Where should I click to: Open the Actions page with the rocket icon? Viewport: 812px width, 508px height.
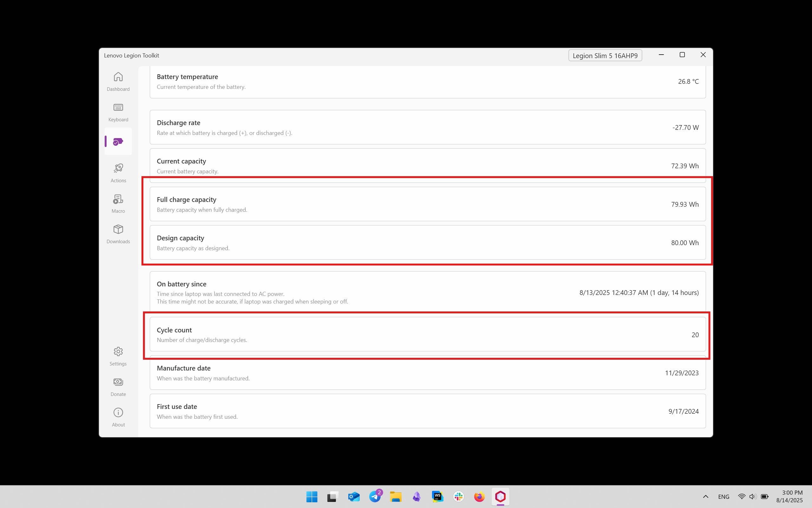(x=118, y=173)
